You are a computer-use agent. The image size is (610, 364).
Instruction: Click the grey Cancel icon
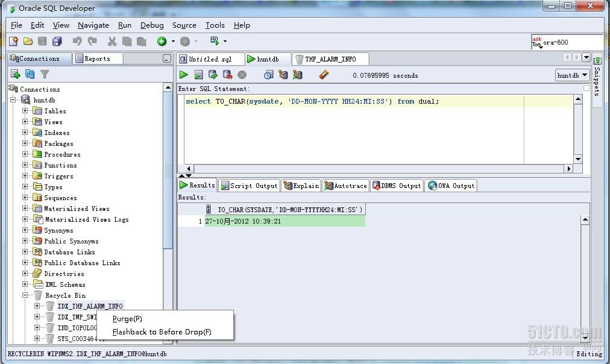point(242,75)
